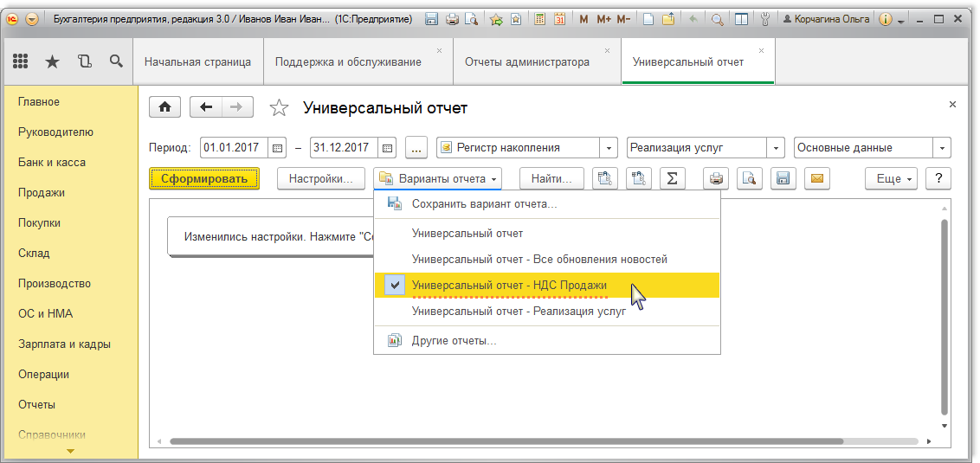
Task: Click the Sigma sum button
Action: point(672,178)
